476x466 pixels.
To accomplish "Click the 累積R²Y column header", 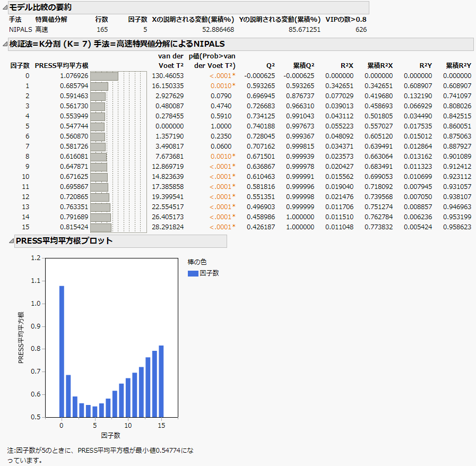I will [456, 66].
